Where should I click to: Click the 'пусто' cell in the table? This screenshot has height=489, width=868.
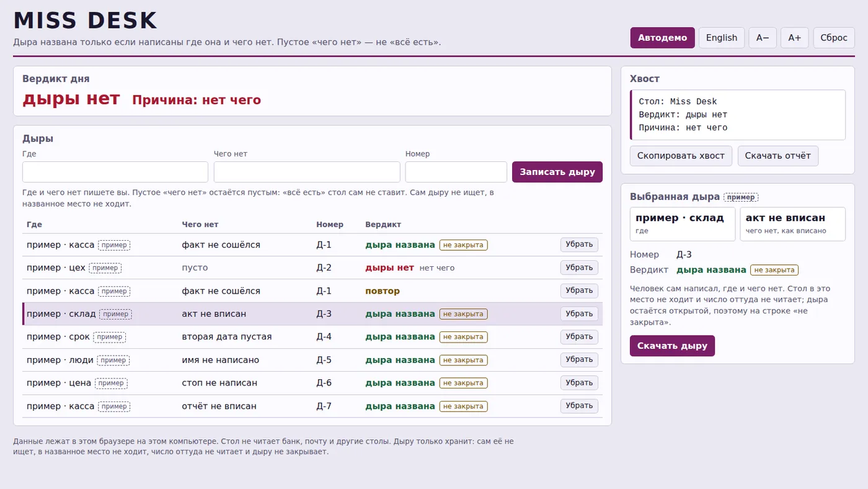[195, 268]
